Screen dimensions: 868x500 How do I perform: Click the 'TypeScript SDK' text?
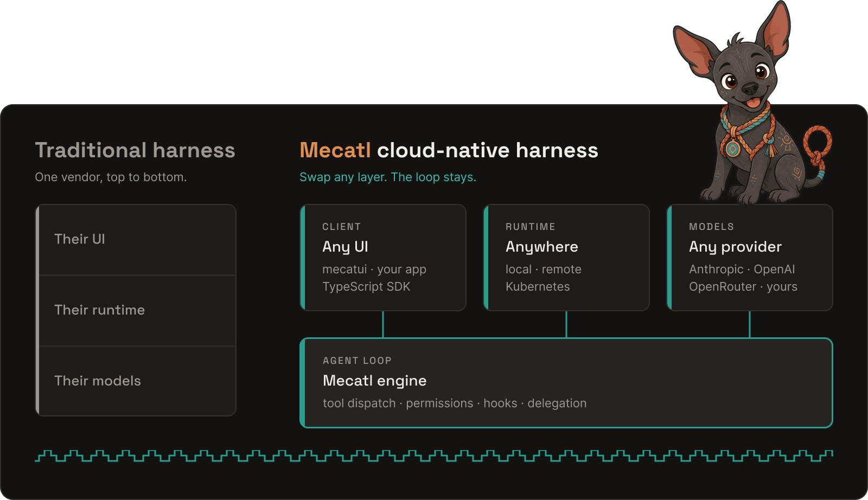366,287
